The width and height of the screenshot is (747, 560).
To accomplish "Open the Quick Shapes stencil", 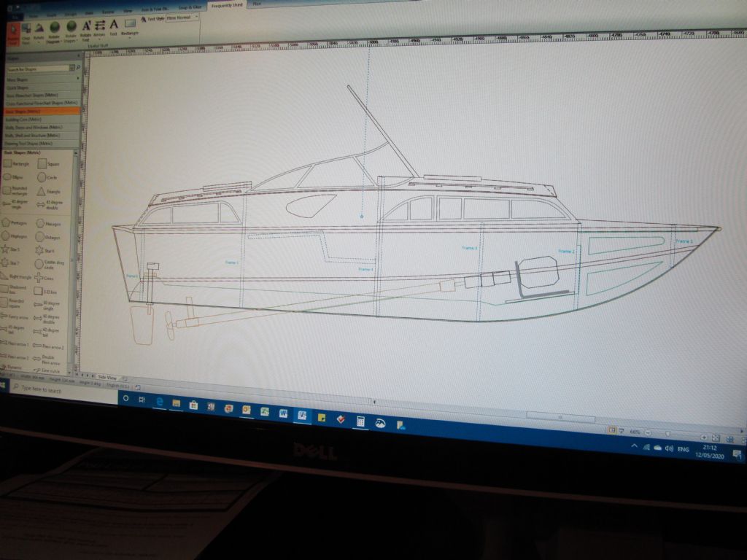I will [x=42, y=87].
